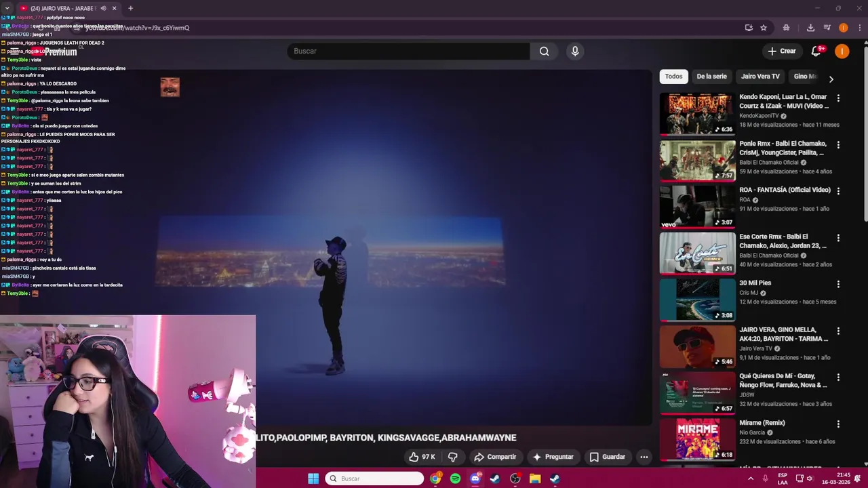This screenshot has width=868, height=488.
Task: Click the Preguntar button
Action: click(x=553, y=457)
